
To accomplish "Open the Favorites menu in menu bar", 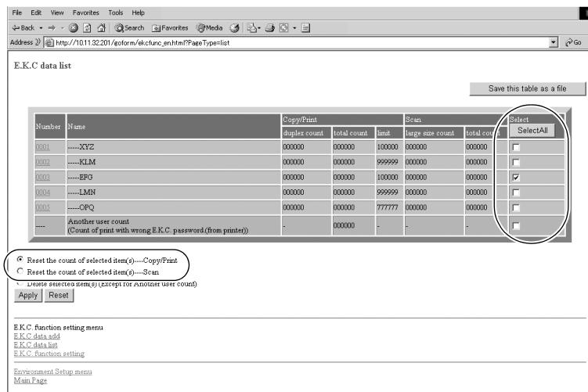I will coord(86,13).
